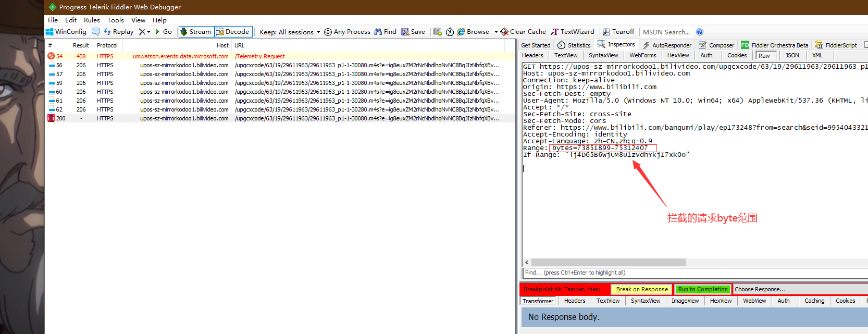Select request Cookies inspector tab
868x334 pixels.
[x=737, y=55]
